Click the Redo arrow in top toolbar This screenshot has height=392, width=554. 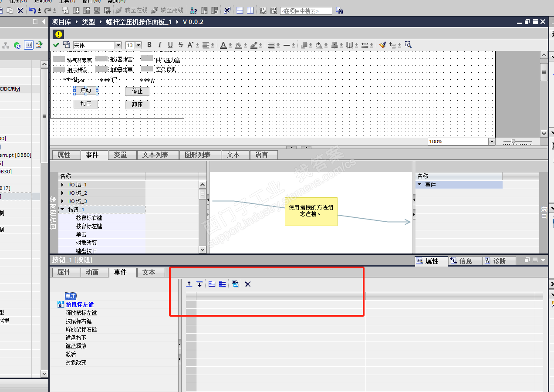[x=48, y=10]
